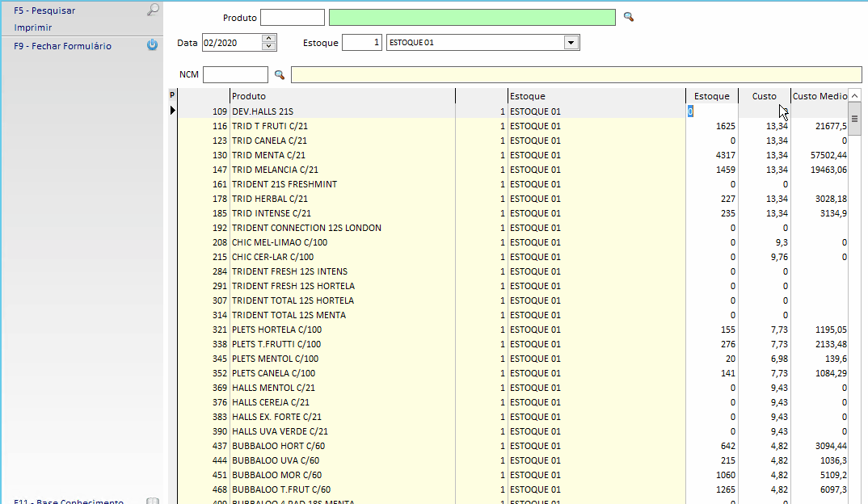
Task: Increase the Data value with up arrow
Action: 269,38
